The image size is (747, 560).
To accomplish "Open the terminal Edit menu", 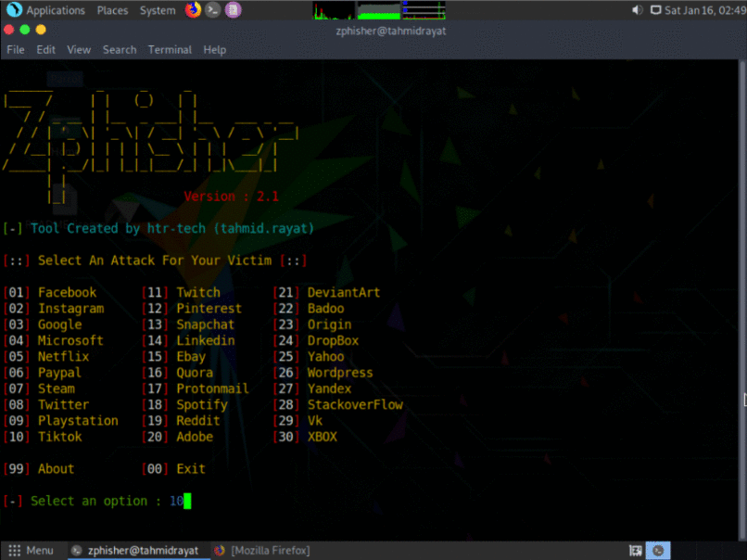I will coord(45,49).
